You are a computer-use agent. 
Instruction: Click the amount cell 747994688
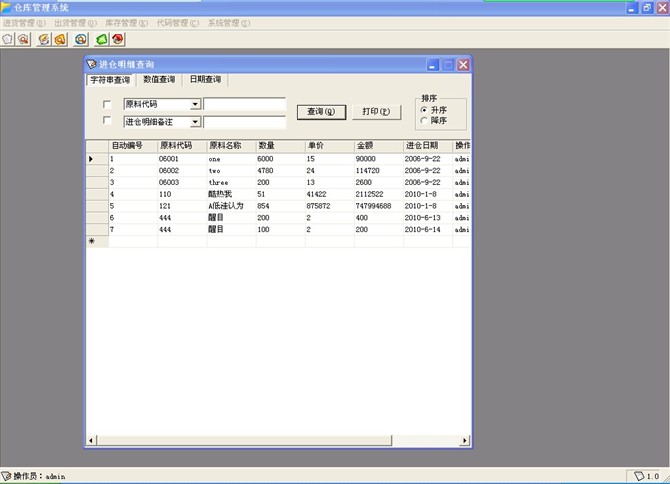(x=379, y=206)
